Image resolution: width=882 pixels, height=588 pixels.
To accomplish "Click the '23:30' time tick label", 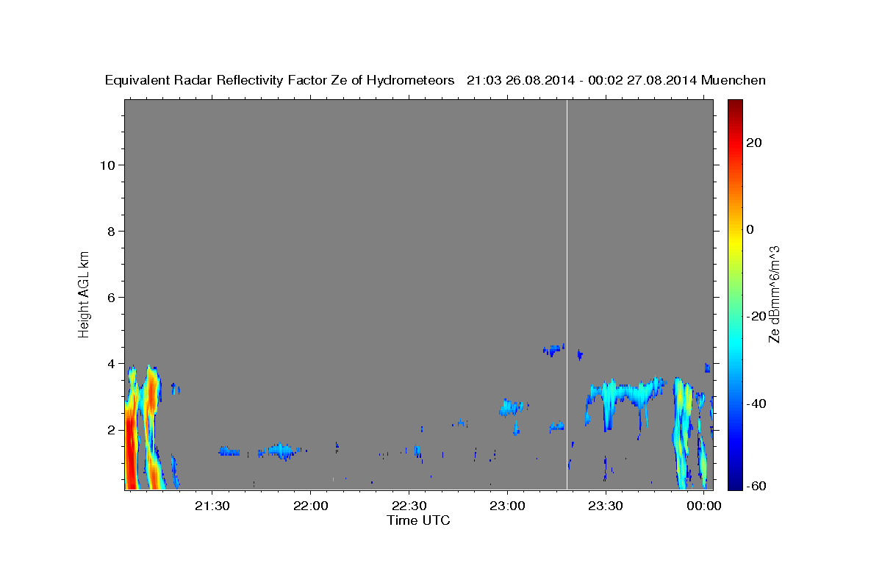I will [606, 506].
